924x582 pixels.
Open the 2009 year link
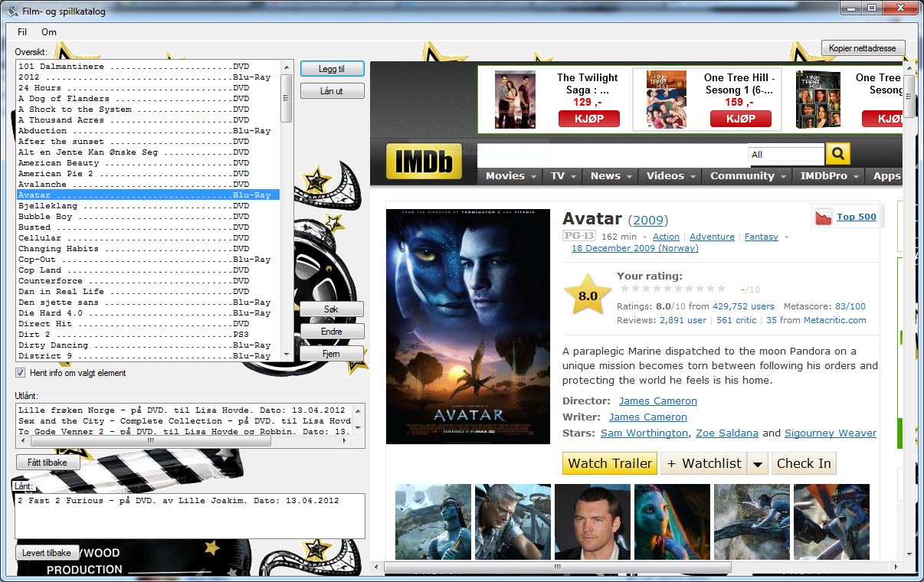pos(647,220)
